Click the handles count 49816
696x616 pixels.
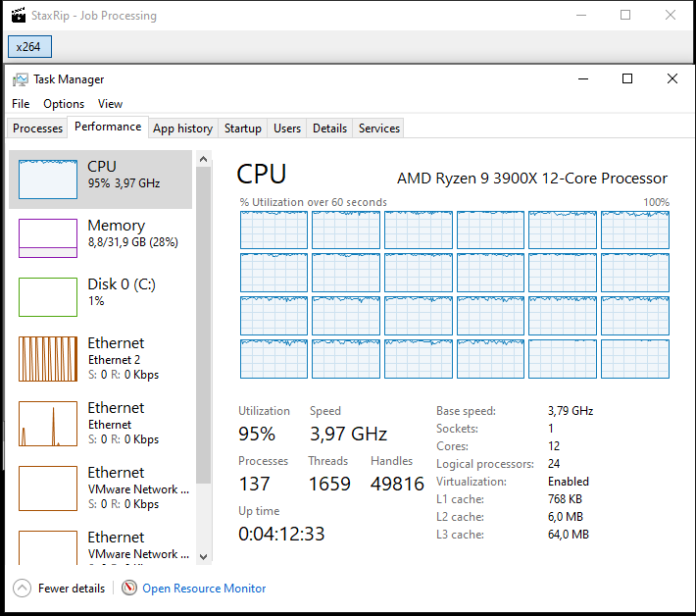click(397, 484)
